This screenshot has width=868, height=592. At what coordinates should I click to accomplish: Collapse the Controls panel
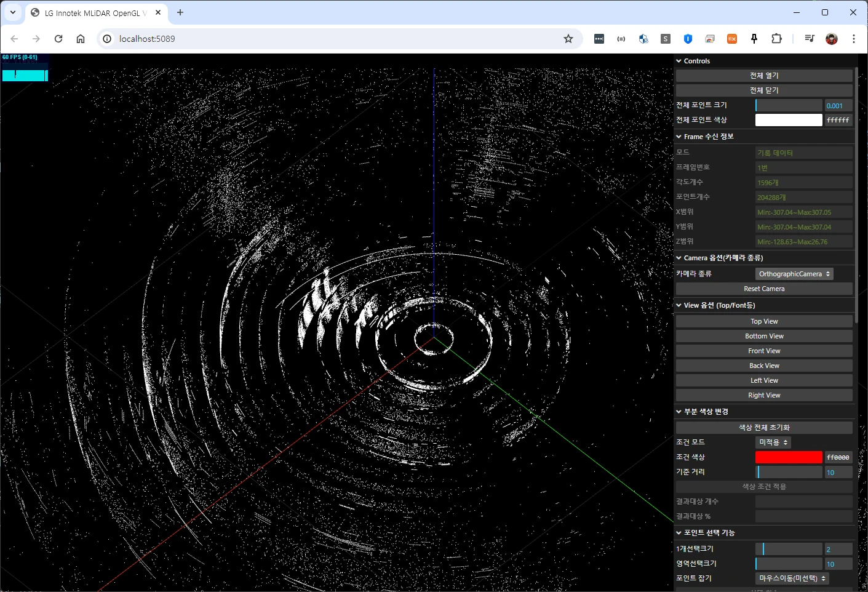(x=765, y=61)
